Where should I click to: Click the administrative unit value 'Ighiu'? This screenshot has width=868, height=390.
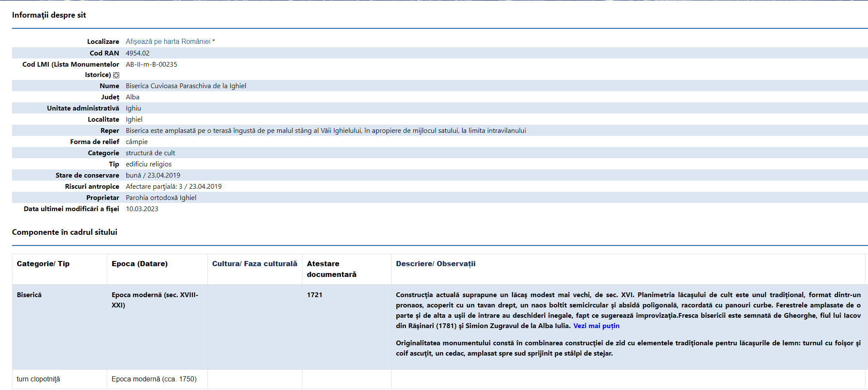(x=133, y=108)
